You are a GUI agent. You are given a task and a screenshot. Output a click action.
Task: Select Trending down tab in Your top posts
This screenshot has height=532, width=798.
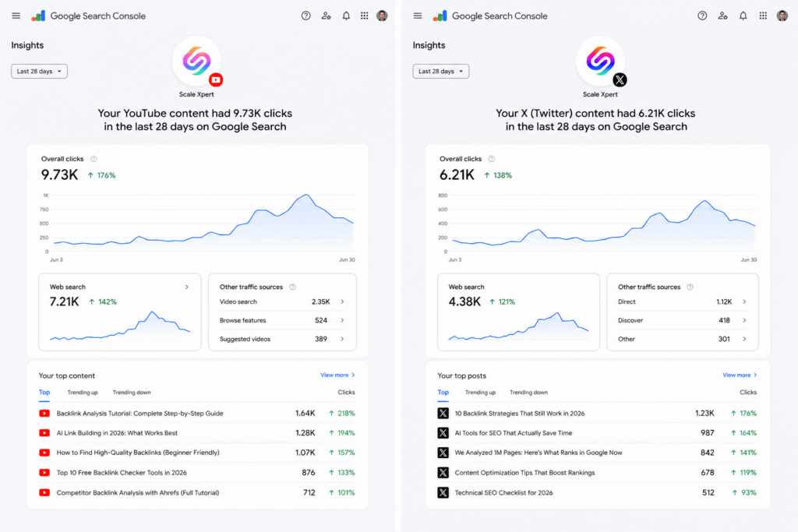(x=529, y=392)
